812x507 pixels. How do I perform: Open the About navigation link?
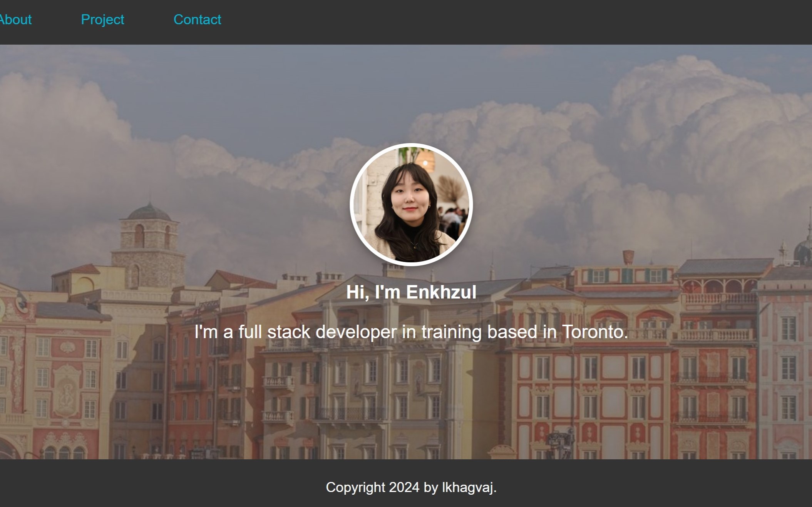tap(15, 20)
